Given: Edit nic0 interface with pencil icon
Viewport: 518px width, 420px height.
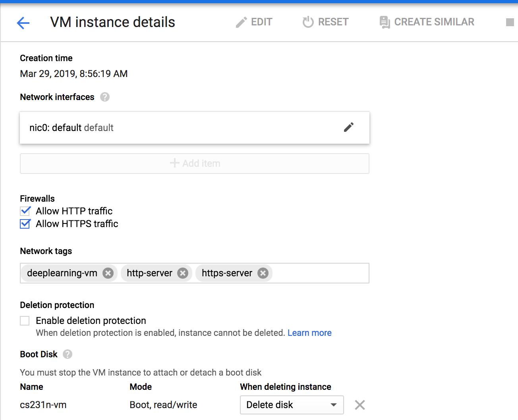Looking at the screenshot, I should [x=349, y=127].
